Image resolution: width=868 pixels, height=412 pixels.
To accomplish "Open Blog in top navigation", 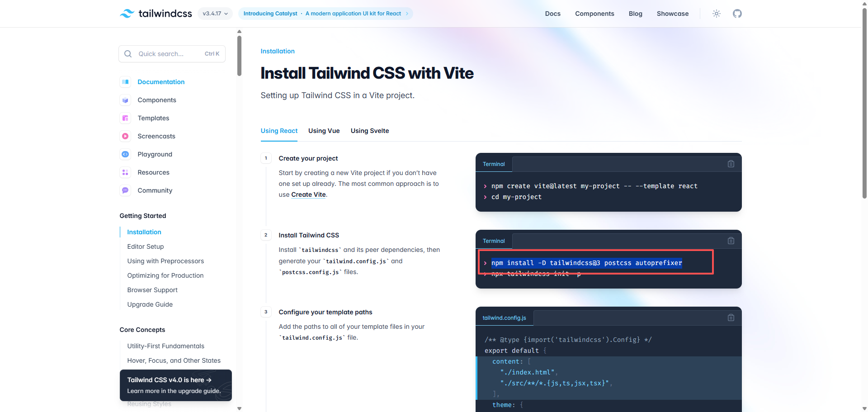I will [x=635, y=14].
